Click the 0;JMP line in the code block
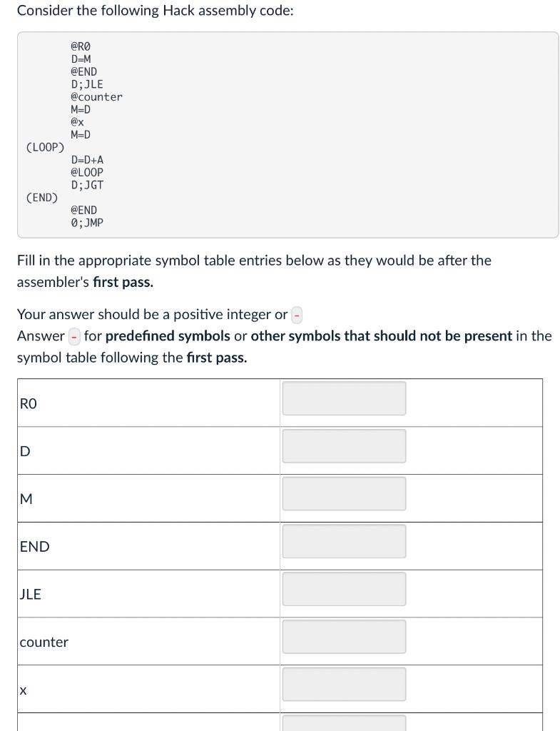The image size is (560, 731). (87, 222)
